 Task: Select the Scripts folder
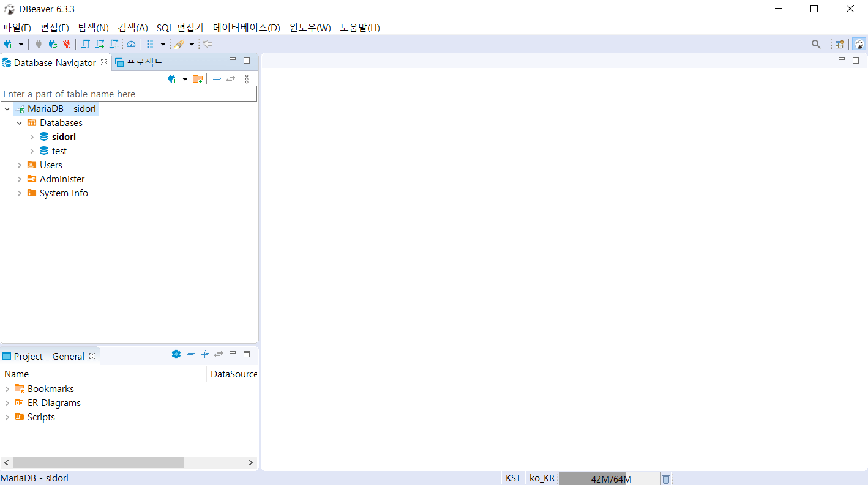pos(41,417)
